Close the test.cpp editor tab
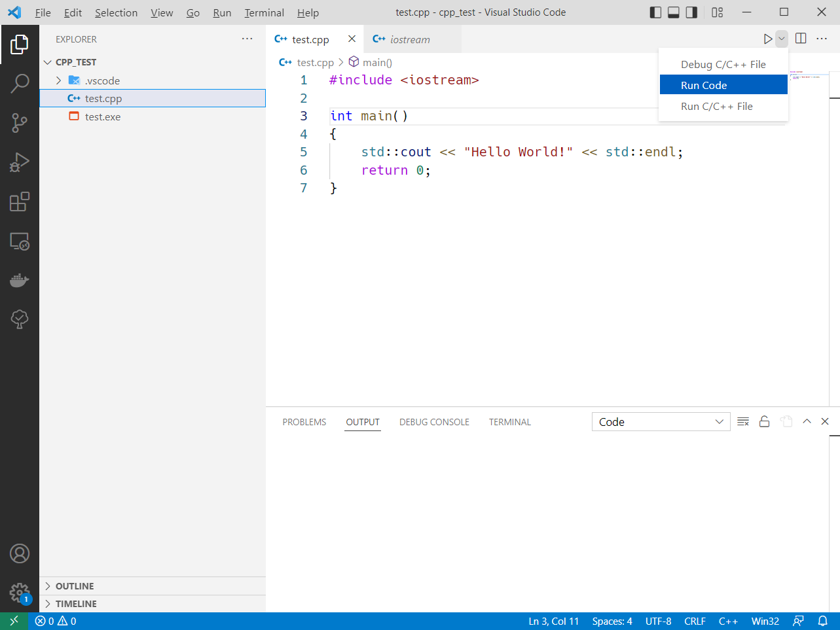This screenshot has height=630, width=840. (352, 39)
